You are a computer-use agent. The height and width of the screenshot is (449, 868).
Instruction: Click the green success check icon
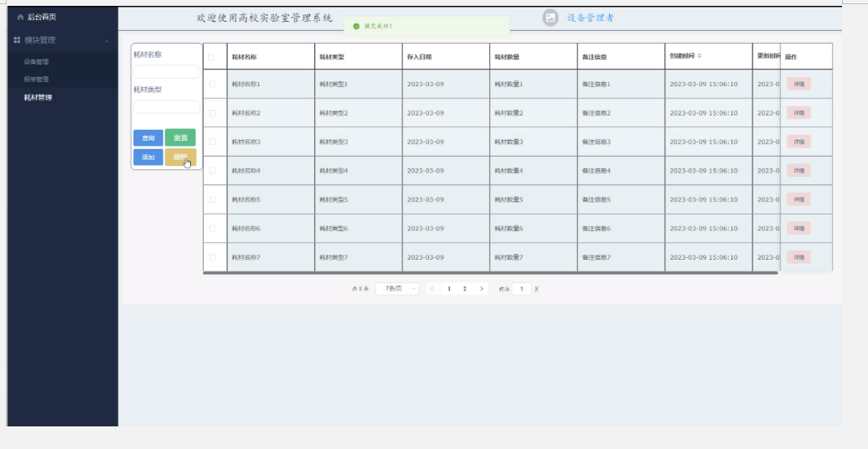(357, 26)
